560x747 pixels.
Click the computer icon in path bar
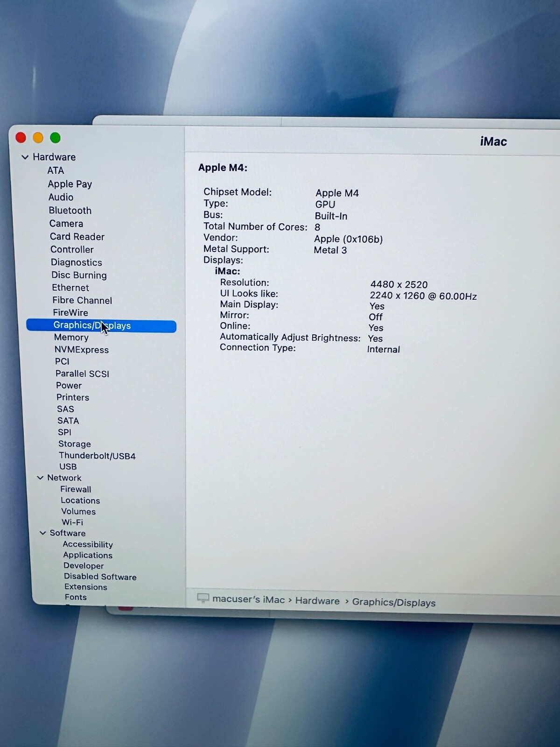pos(203,598)
